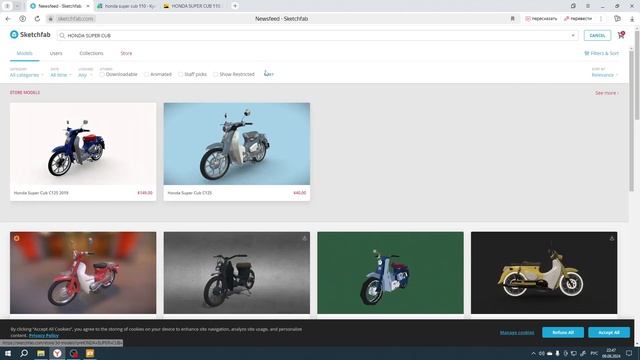
Task: Open the tab list dropdown in title bar
Action: pos(17,6)
